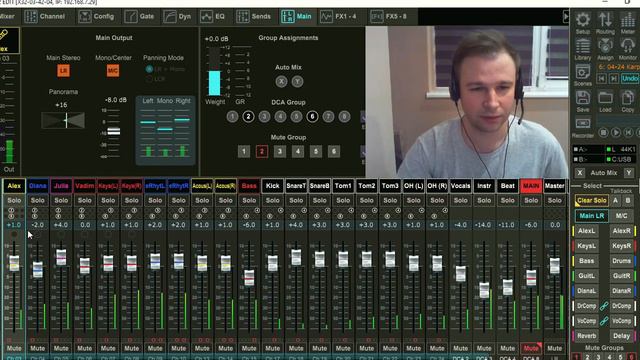
Task: Toggle Mute Group 2 in Group Assignments
Action: coord(262,151)
